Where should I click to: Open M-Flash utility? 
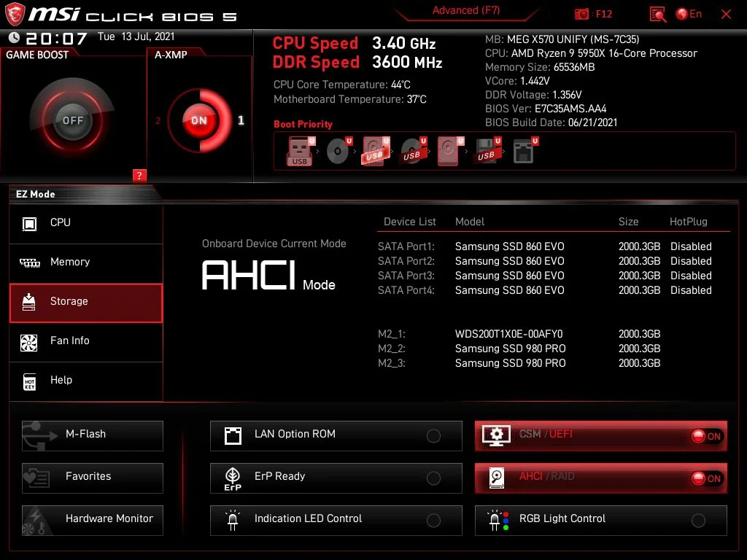point(93,436)
